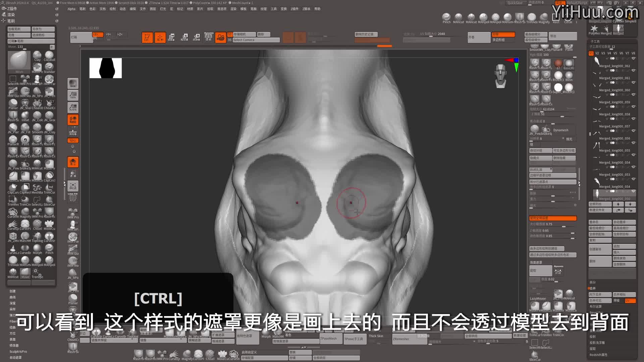Select the Inflat brush
Image resolution: width=644 pixels, height=362 pixels.
(x=25, y=115)
